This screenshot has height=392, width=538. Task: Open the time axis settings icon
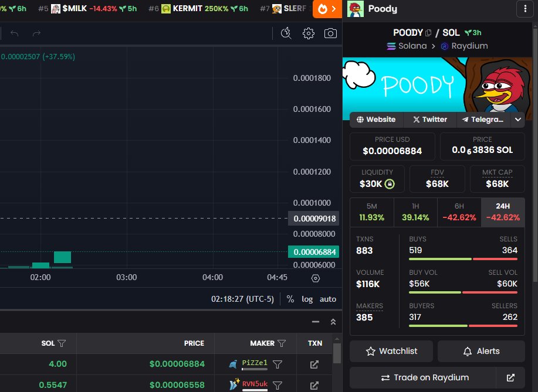pyautogui.click(x=315, y=278)
